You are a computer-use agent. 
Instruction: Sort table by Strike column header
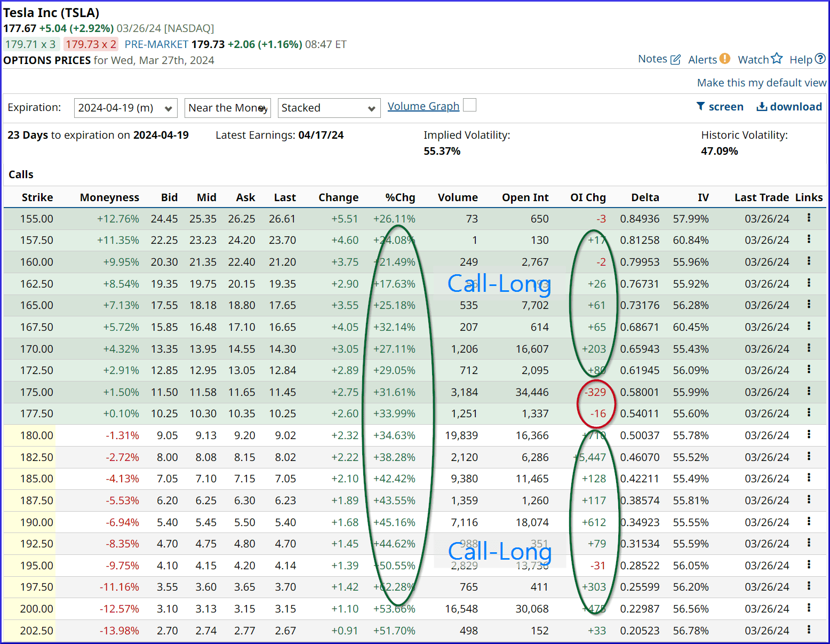coord(37,197)
